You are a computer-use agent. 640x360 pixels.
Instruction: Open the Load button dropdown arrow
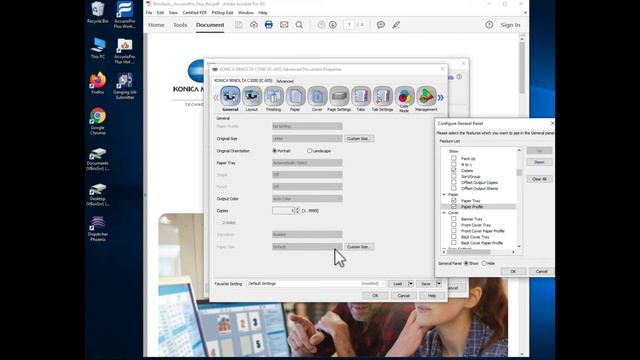pos(411,284)
